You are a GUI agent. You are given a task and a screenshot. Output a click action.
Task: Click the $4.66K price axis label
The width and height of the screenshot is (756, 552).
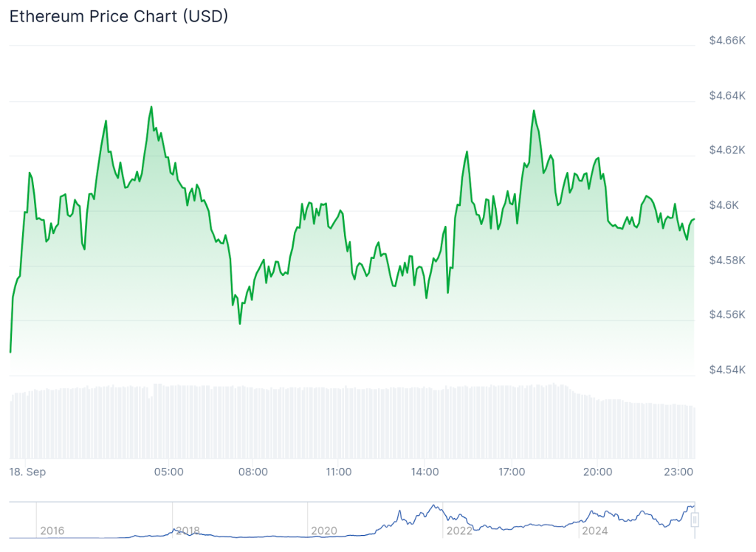point(727,41)
